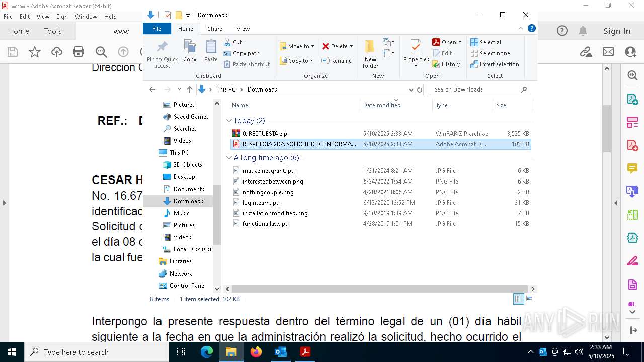This screenshot has height=362, width=644.
Task: Pin to Quick access in Explorer ribbon
Action: [162, 54]
